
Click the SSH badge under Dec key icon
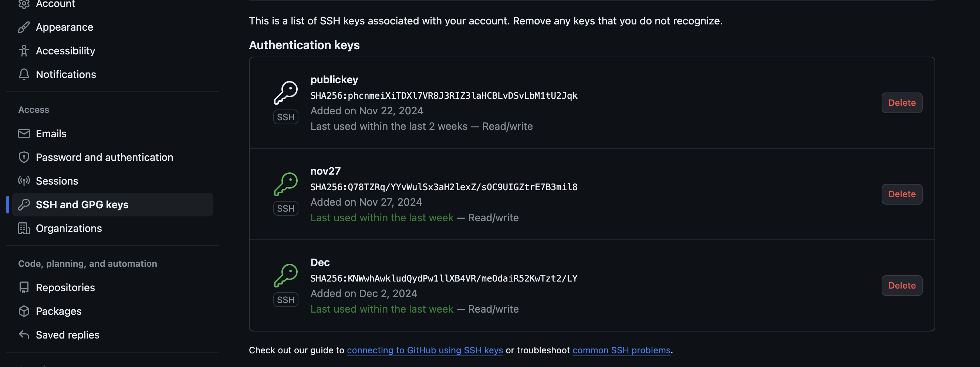coord(286,300)
